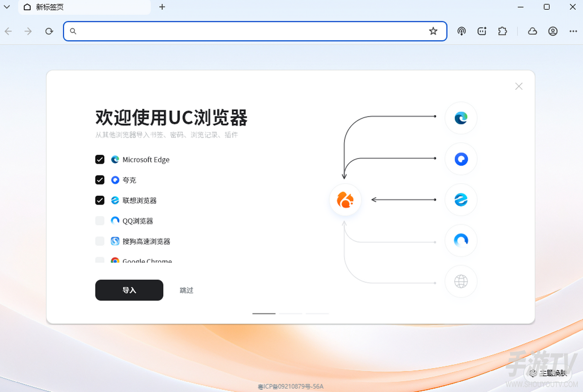Open the tab list dropdown arrow
The image size is (583, 392).
(7, 7)
